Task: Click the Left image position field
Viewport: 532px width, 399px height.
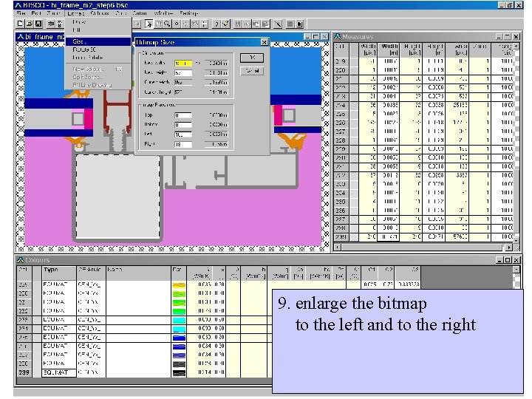Action: tap(183, 134)
